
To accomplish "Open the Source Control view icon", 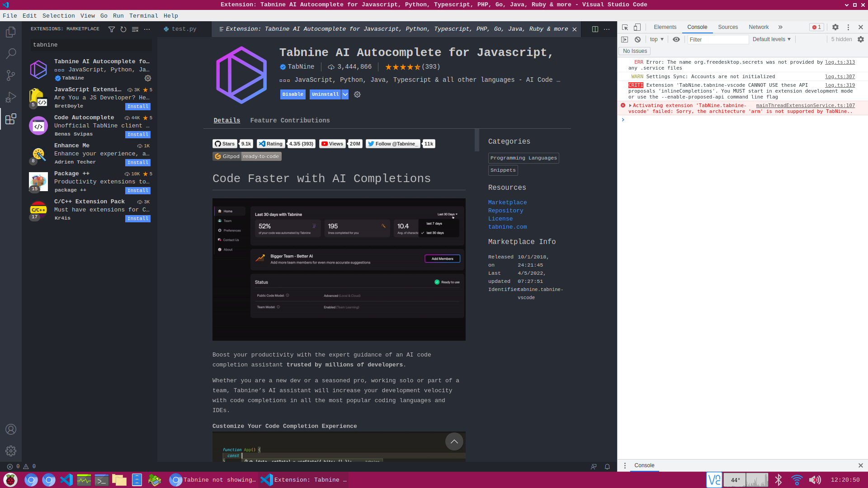I will pyautogui.click(x=11, y=75).
